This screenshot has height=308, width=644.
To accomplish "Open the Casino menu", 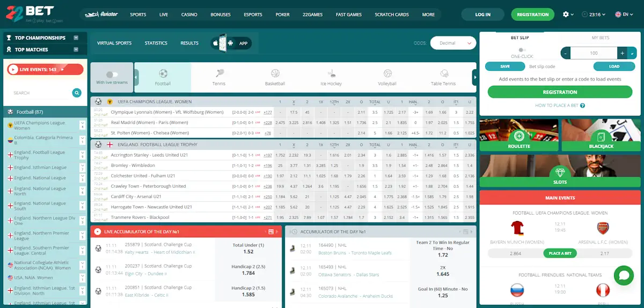I will pos(189,14).
